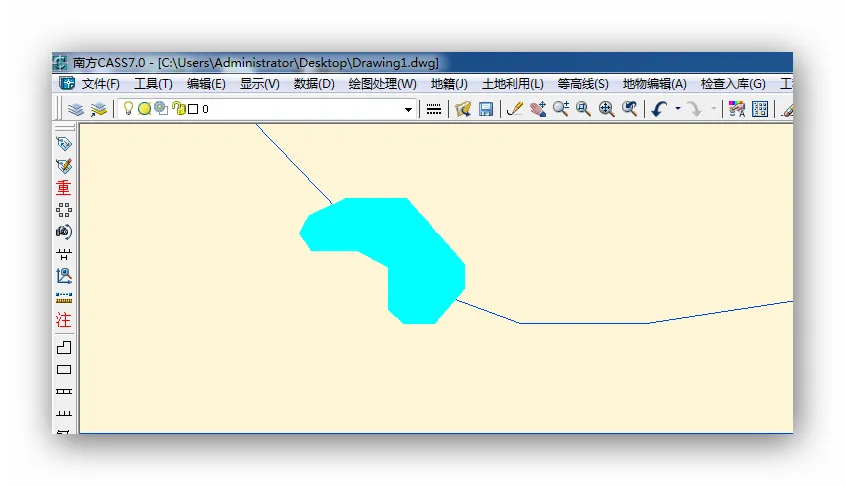Click the ruler measurement icon in sidebar
The height and width of the screenshot is (486, 845).
click(64, 298)
